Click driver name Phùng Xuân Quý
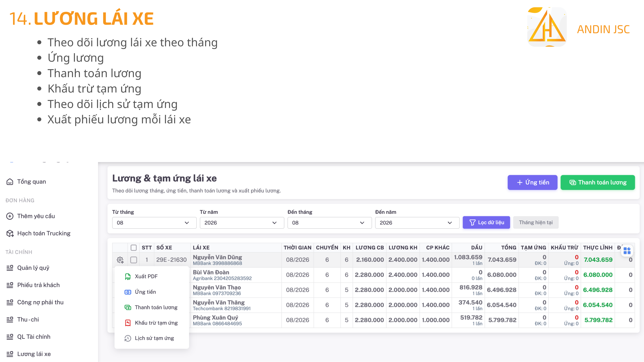Image resolution: width=644 pixels, height=362 pixels. coord(216,318)
